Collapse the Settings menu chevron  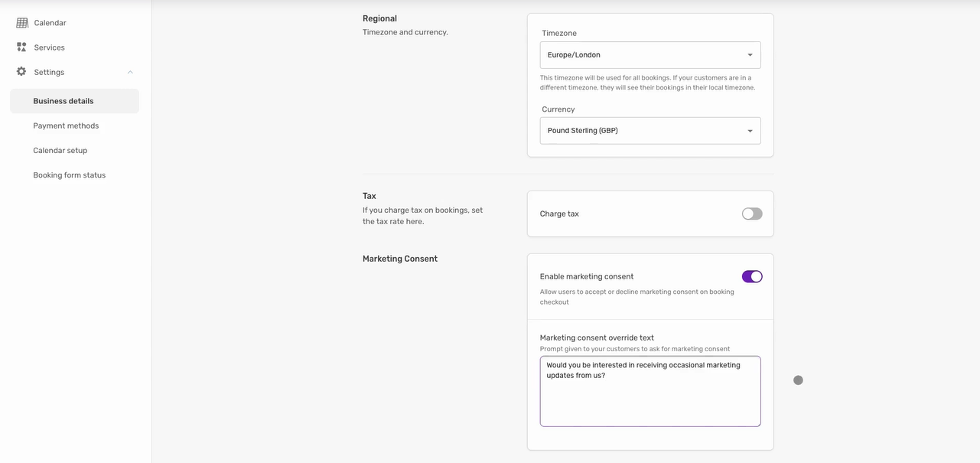click(x=130, y=72)
